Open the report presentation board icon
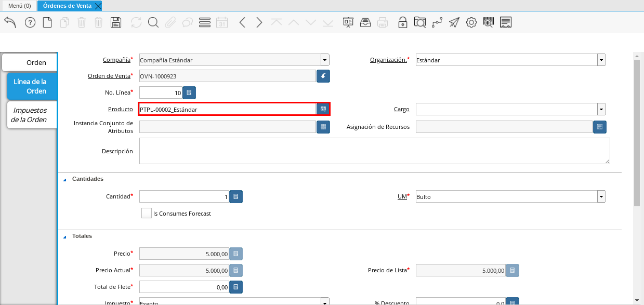 pos(348,22)
